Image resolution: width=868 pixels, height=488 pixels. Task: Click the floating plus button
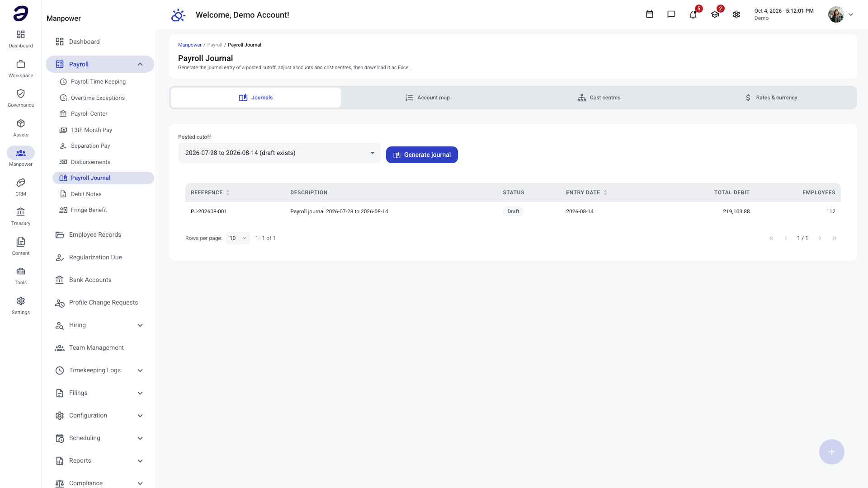click(x=831, y=452)
